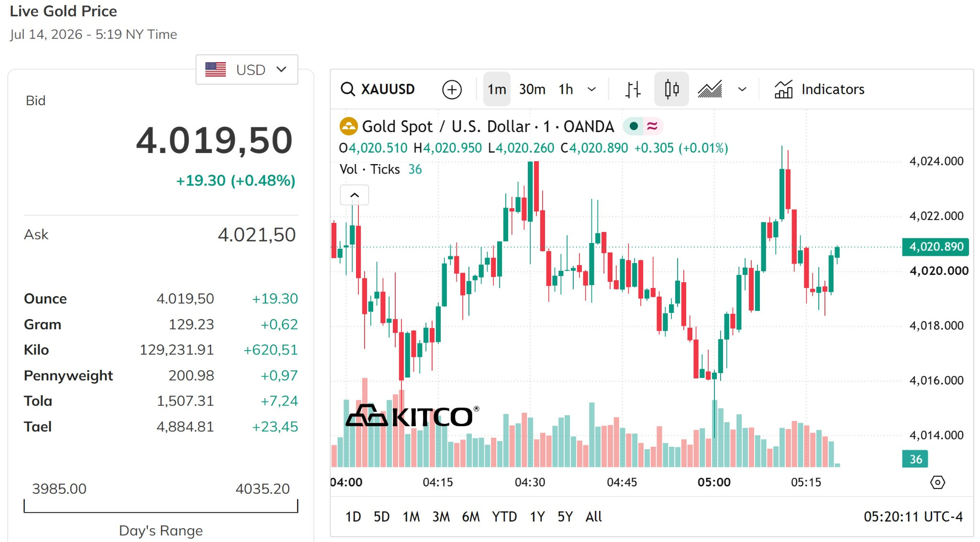Expand the time interval dropdown chevron
Image resolution: width=980 pixels, height=542 pixels.
tap(591, 89)
